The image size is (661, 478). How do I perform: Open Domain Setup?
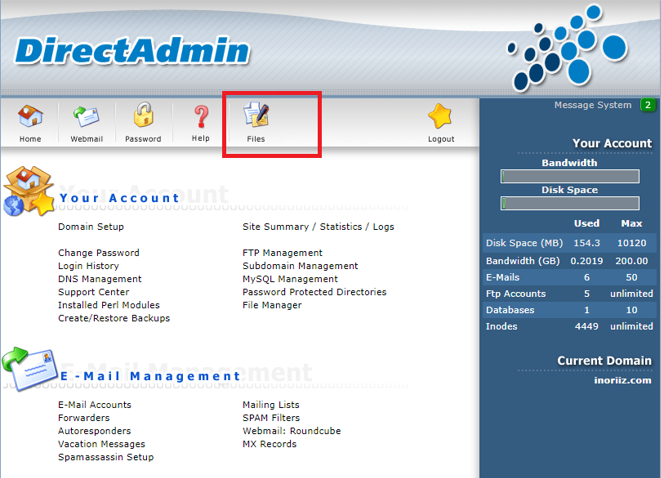coord(91,227)
